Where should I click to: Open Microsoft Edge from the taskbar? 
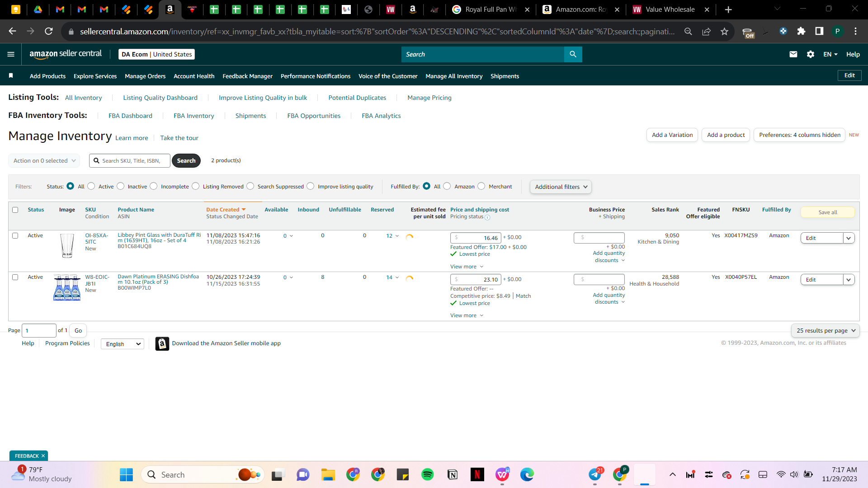pos(527,474)
